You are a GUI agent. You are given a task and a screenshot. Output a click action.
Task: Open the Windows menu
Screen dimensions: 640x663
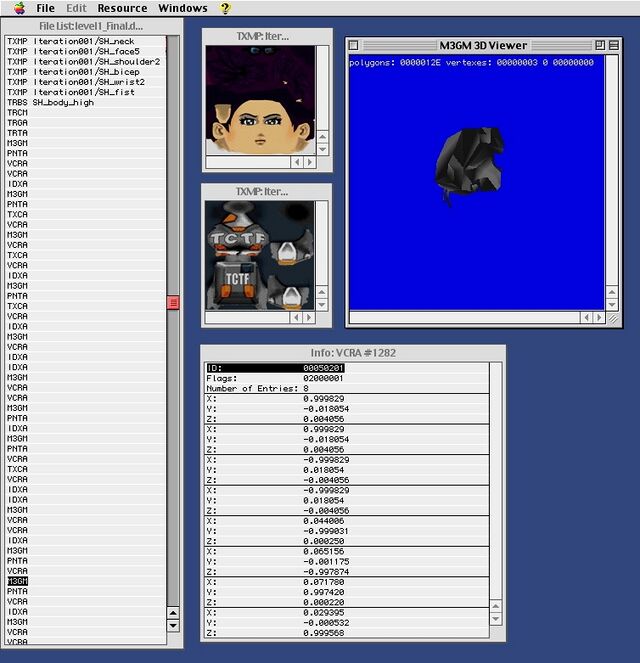[x=183, y=8]
